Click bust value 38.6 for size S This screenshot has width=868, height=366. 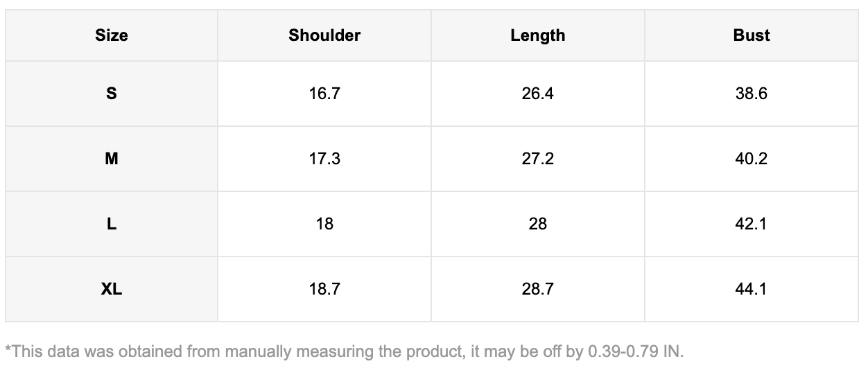click(x=752, y=94)
